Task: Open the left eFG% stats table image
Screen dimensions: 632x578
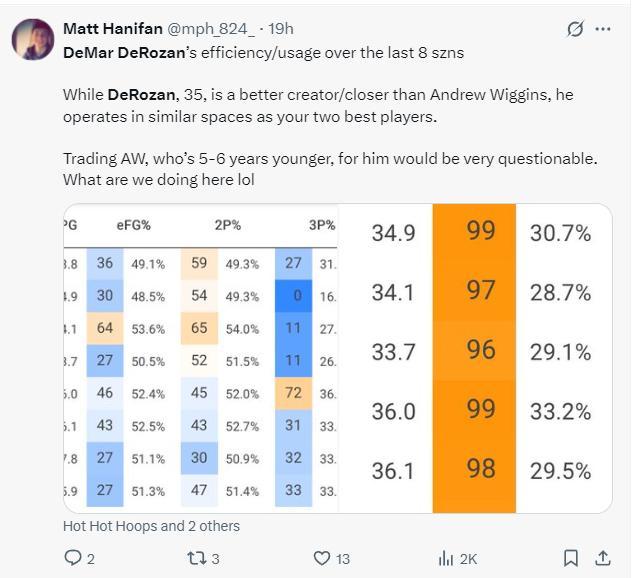Action: point(200,358)
